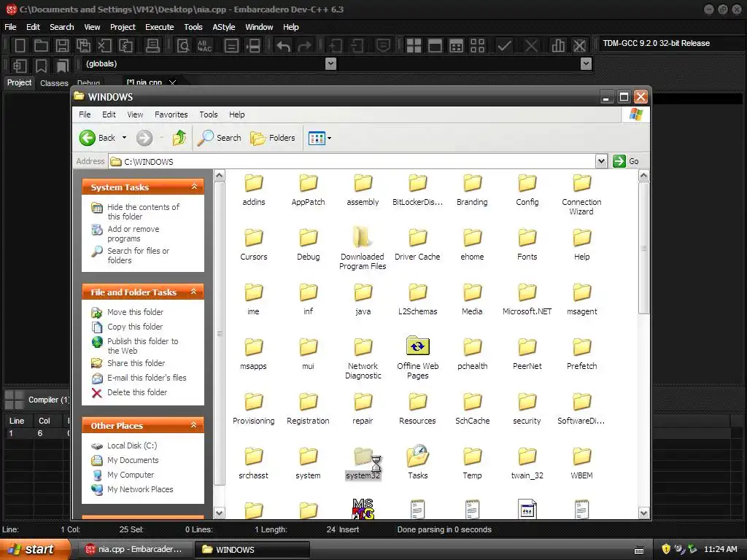
Task: Click the Run window icon in Dev-C++ toolbar
Action: pyautogui.click(x=435, y=46)
